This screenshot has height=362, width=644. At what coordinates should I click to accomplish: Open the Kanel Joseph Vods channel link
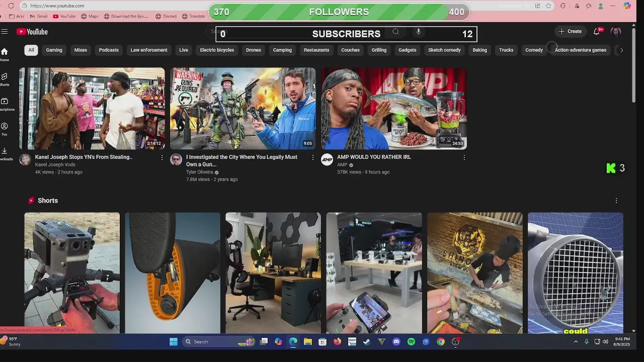click(x=55, y=164)
